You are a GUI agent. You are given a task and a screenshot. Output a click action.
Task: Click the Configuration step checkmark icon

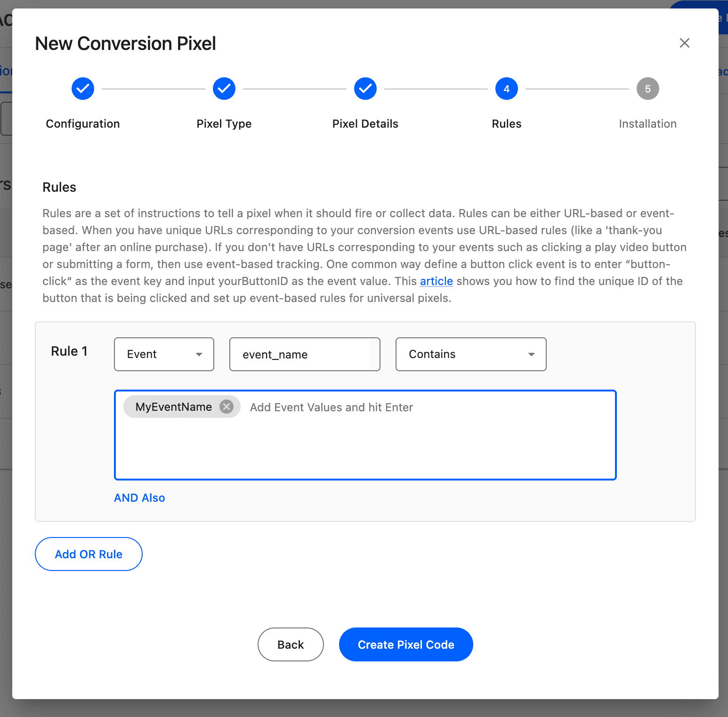(x=83, y=89)
